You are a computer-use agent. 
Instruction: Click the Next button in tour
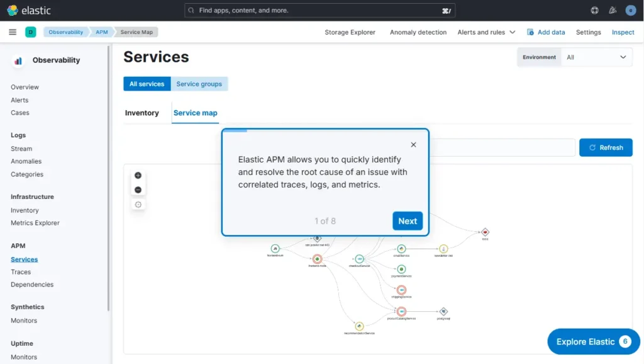(x=408, y=221)
